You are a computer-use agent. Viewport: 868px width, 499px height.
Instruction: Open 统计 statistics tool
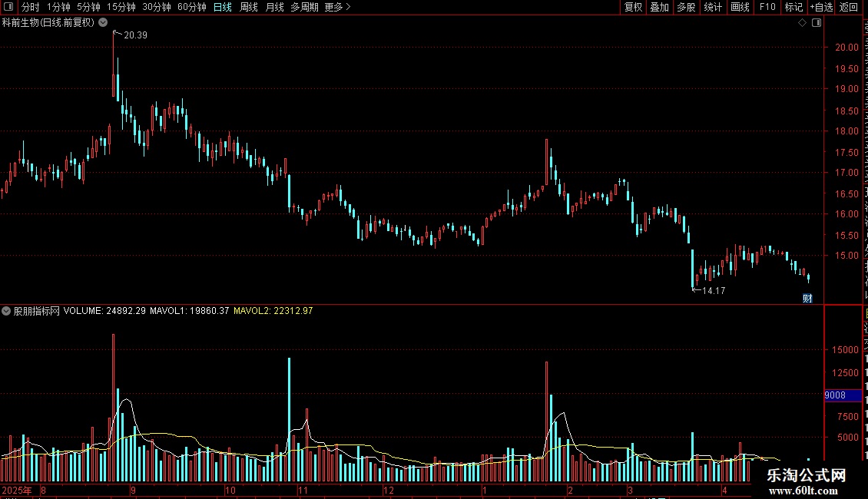point(712,7)
